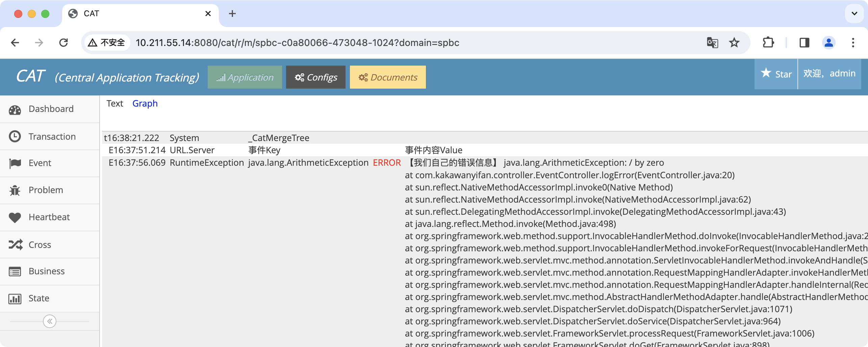Select the Text view tab
Viewport: 868px width, 347px height.
click(115, 103)
